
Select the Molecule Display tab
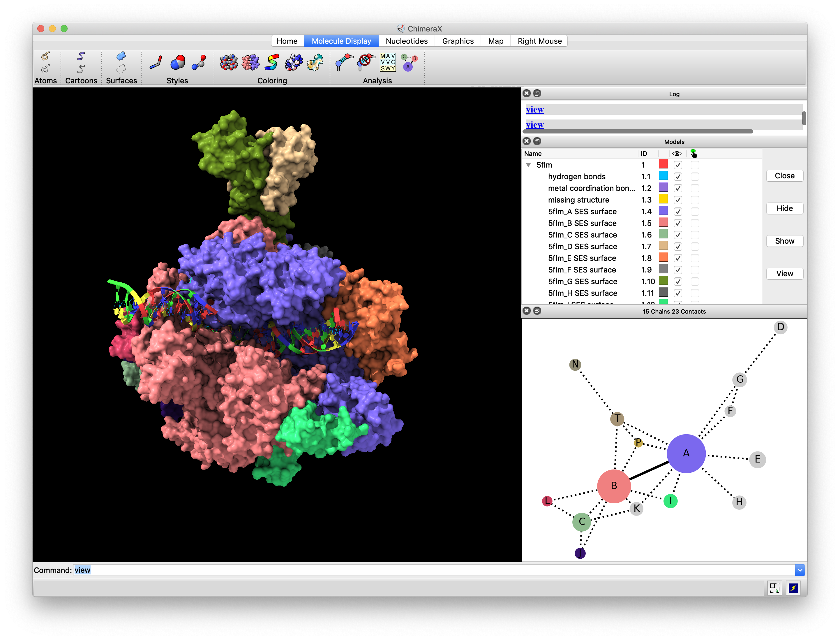[341, 41]
